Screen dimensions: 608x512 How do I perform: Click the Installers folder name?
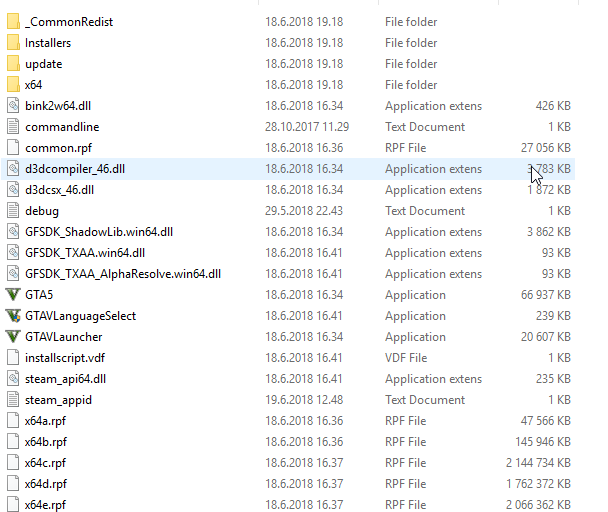tap(48, 43)
